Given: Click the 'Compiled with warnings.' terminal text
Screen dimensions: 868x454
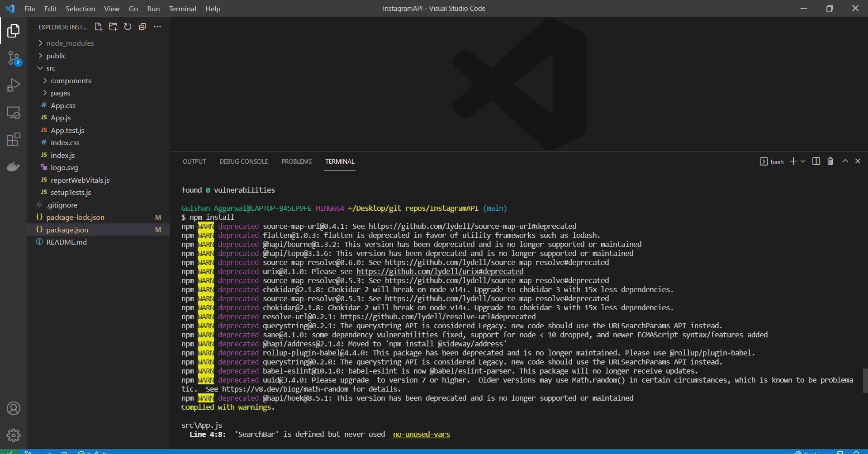Looking at the screenshot, I should pyautogui.click(x=228, y=407).
